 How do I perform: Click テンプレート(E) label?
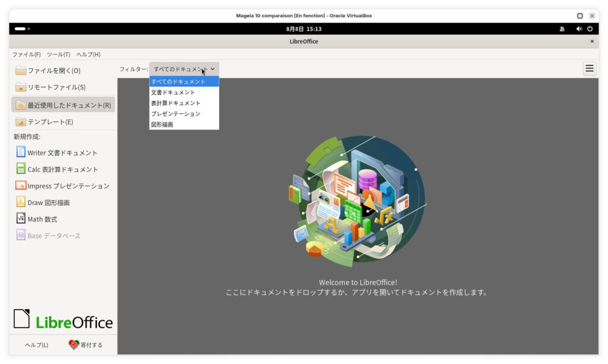50,122
